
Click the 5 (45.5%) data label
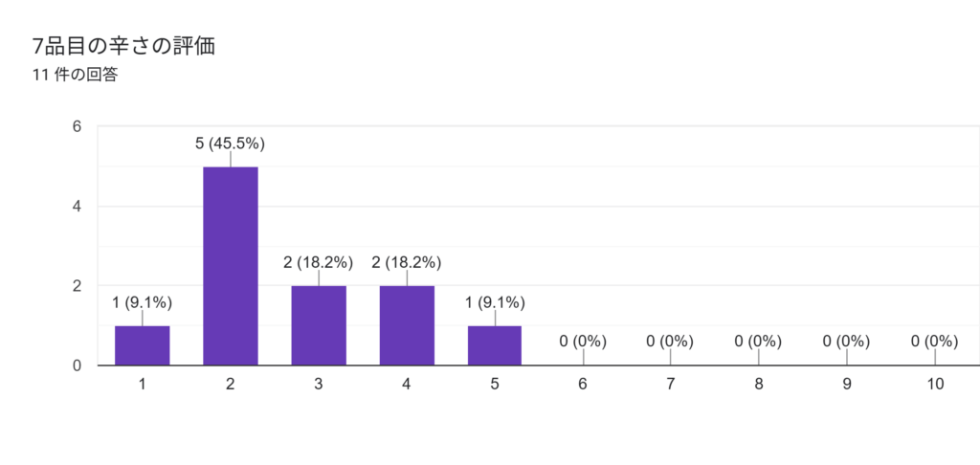231,144
